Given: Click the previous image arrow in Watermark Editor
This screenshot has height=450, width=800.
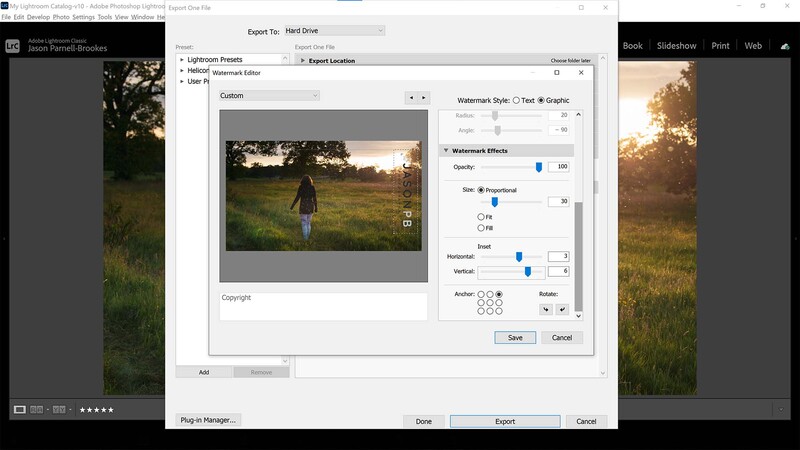Looking at the screenshot, I should pyautogui.click(x=411, y=97).
